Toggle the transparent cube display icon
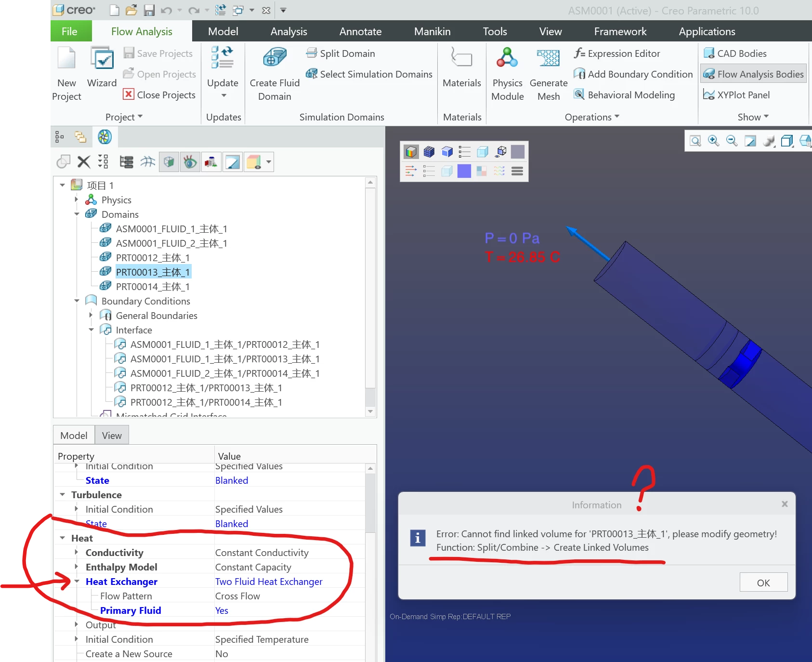The image size is (812, 662). [x=482, y=152]
